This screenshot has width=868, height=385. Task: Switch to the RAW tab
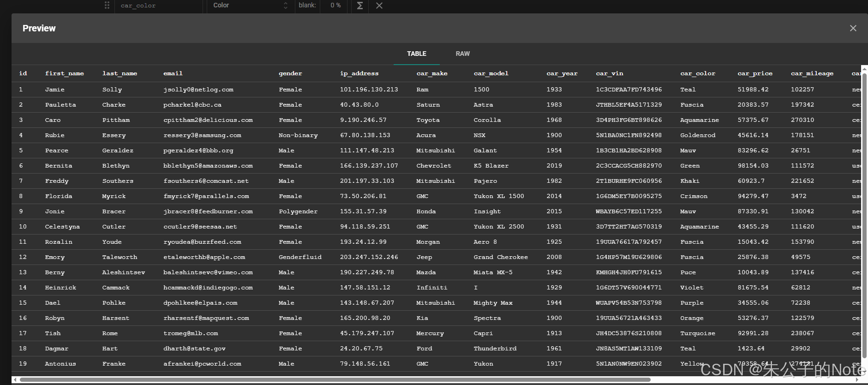[x=462, y=54]
